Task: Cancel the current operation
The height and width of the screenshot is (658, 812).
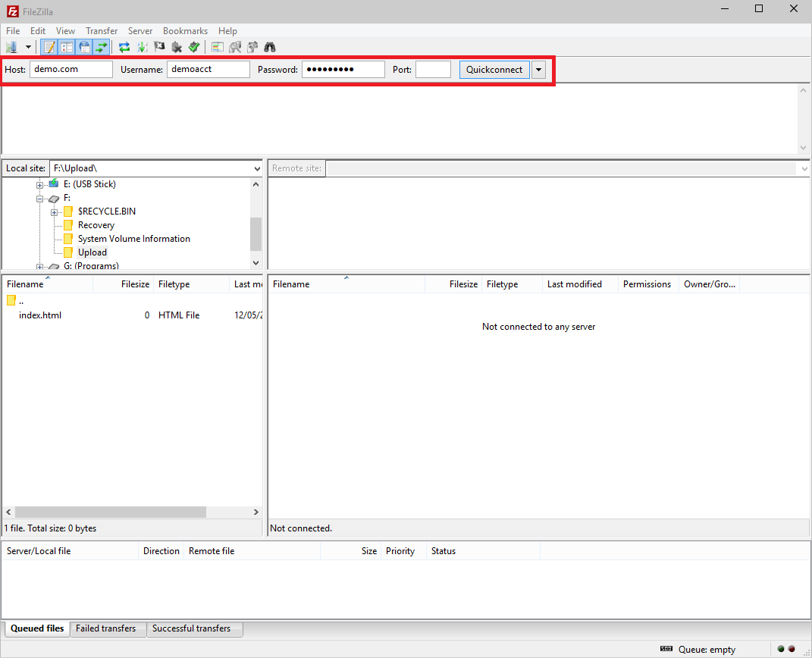Action: click(159, 47)
